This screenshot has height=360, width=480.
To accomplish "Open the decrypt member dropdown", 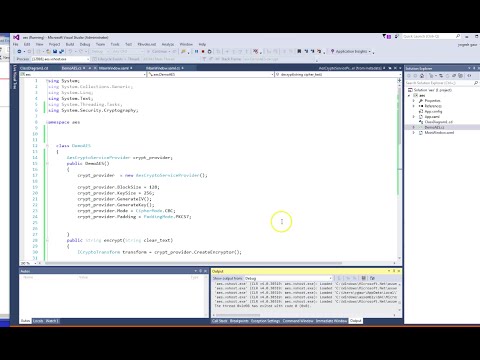I will click(x=338, y=74).
